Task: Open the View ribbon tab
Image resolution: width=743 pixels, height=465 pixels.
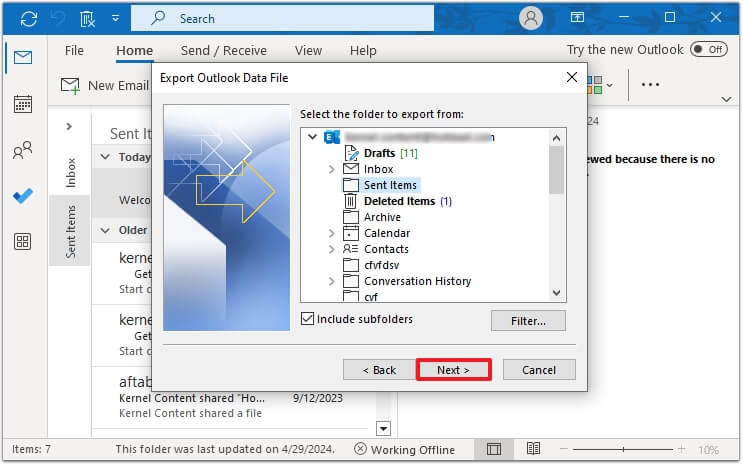Action: pyautogui.click(x=308, y=50)
